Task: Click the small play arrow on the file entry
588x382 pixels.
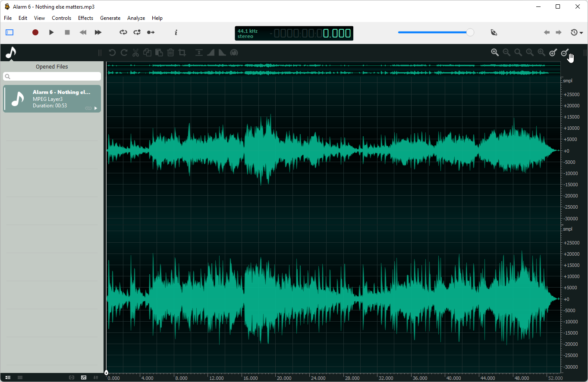Action: click(96, 108)
